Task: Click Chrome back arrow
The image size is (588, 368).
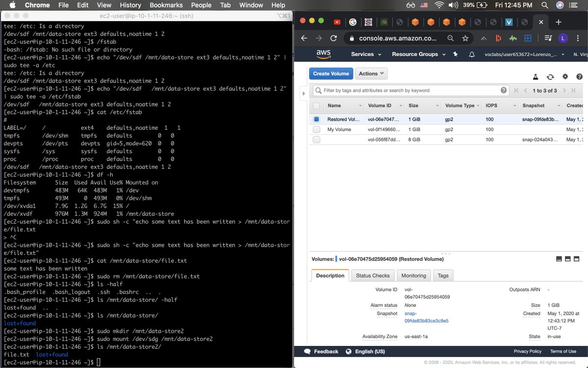Action: tap(304, 38)
